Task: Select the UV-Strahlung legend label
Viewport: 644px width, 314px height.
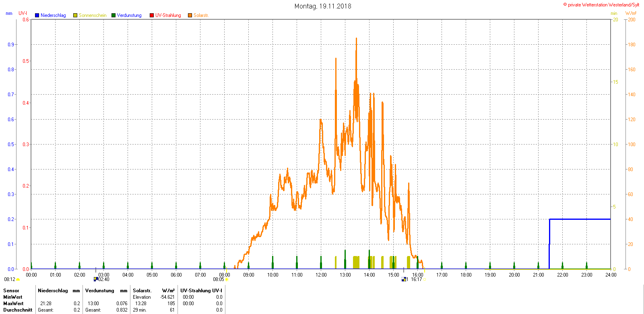Action: tap(168, 15)
